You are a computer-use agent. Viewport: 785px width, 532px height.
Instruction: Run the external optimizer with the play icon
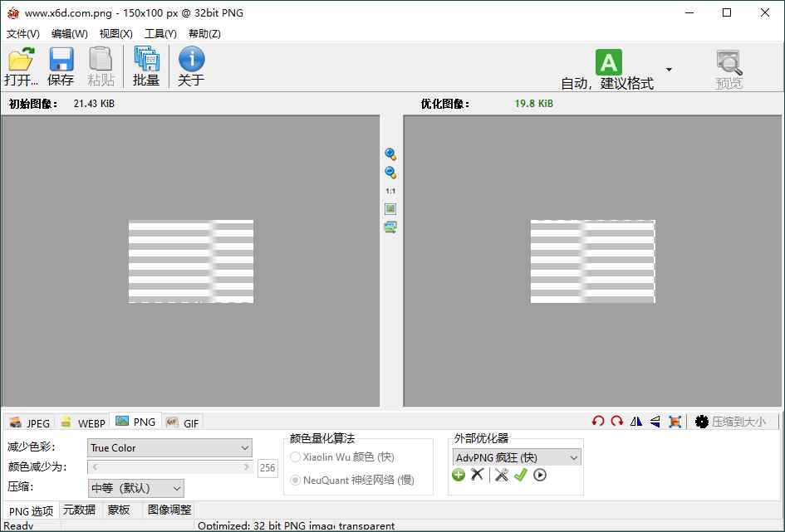tap(540, 475)
